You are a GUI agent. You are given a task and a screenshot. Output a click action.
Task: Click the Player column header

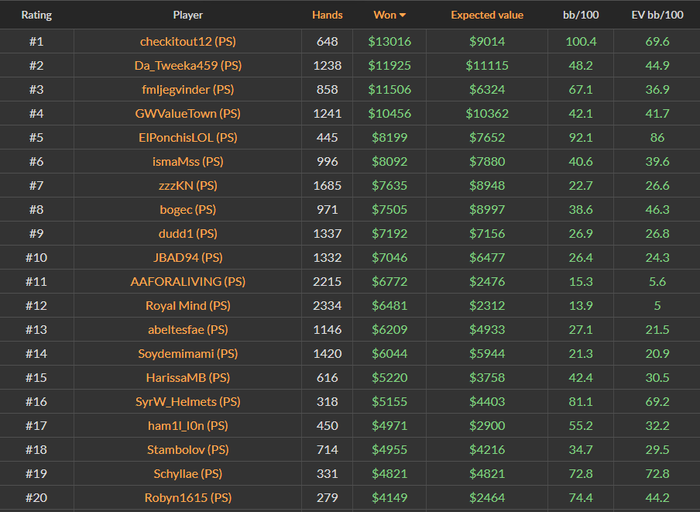point(188,15)
